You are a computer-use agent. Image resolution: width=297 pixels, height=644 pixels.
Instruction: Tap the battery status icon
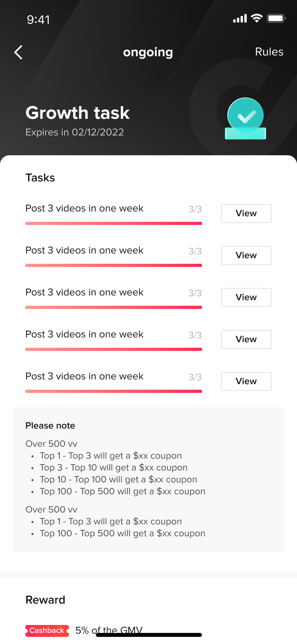point(276,18)
